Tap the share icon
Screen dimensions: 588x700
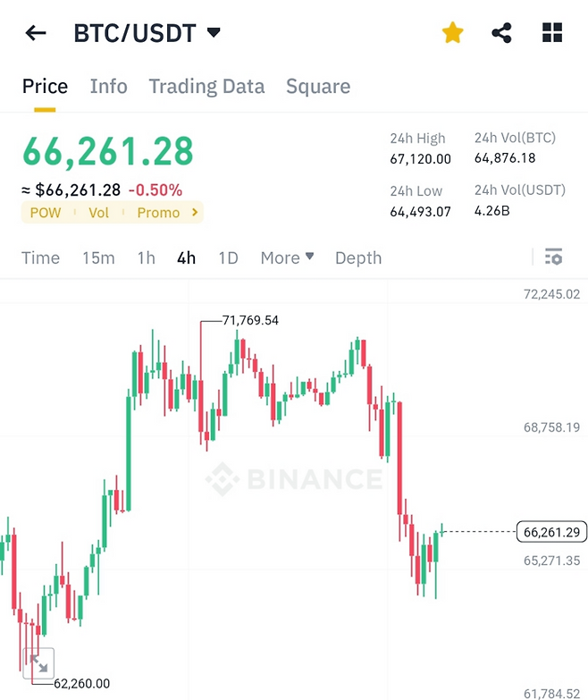(502, 34)
